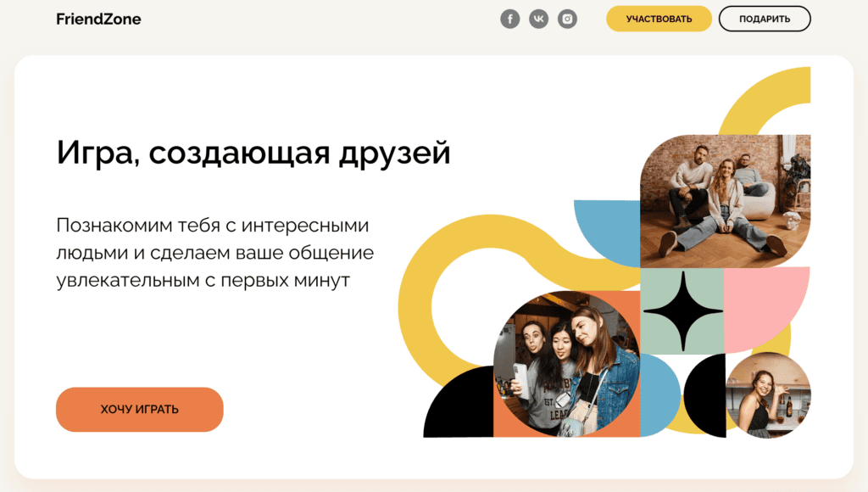
Task: Click the paragraph starting with Познакомим тебя
Action: coord(214,253)
